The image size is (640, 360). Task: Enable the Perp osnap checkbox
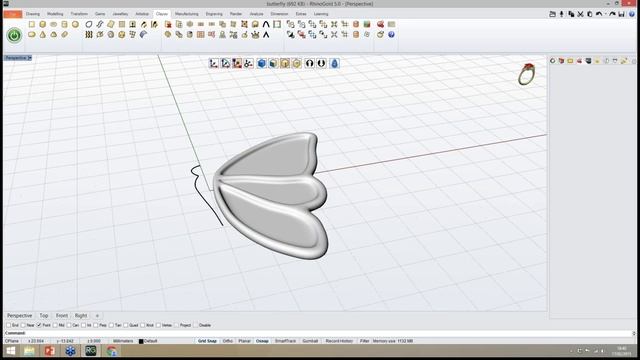click(96, 325)
